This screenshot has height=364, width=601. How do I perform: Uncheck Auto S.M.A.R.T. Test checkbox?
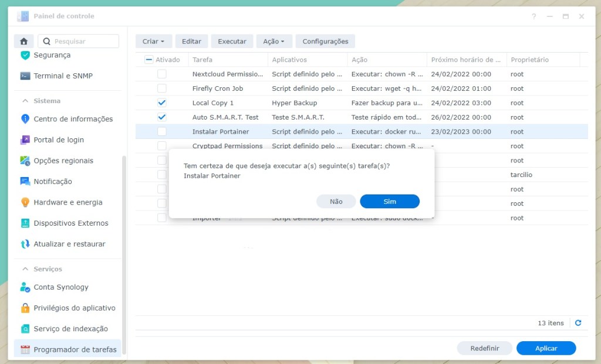[162, 117]
